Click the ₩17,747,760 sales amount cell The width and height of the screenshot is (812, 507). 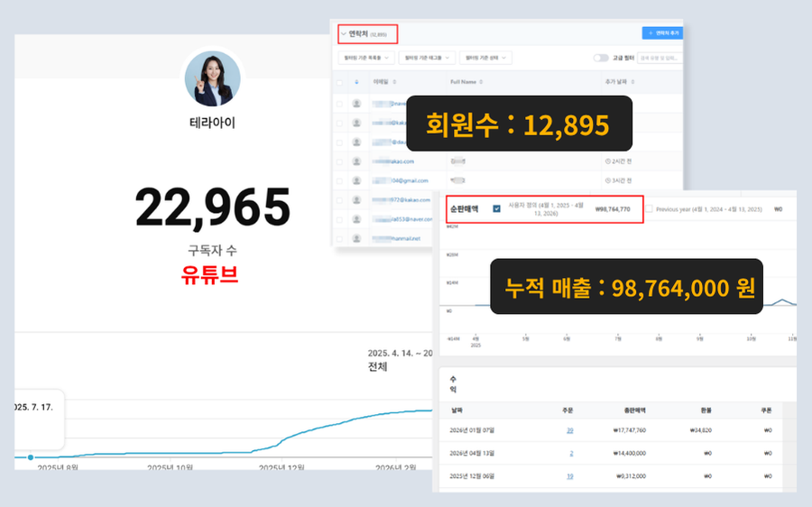pyautogui.click(x=629, y=430)
